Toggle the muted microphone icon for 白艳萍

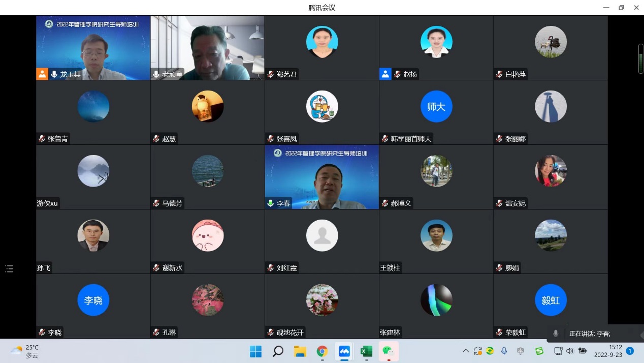coord(499,74)
